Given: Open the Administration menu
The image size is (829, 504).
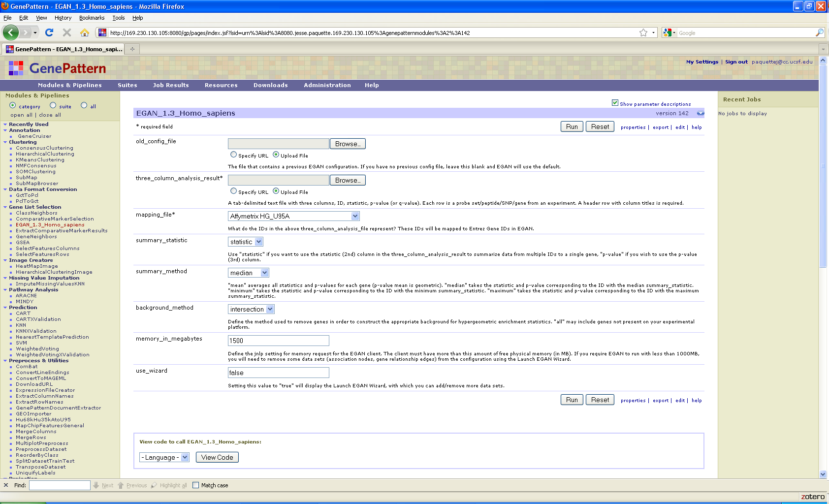Looking at the screenshot, I should tap(327, 85).
